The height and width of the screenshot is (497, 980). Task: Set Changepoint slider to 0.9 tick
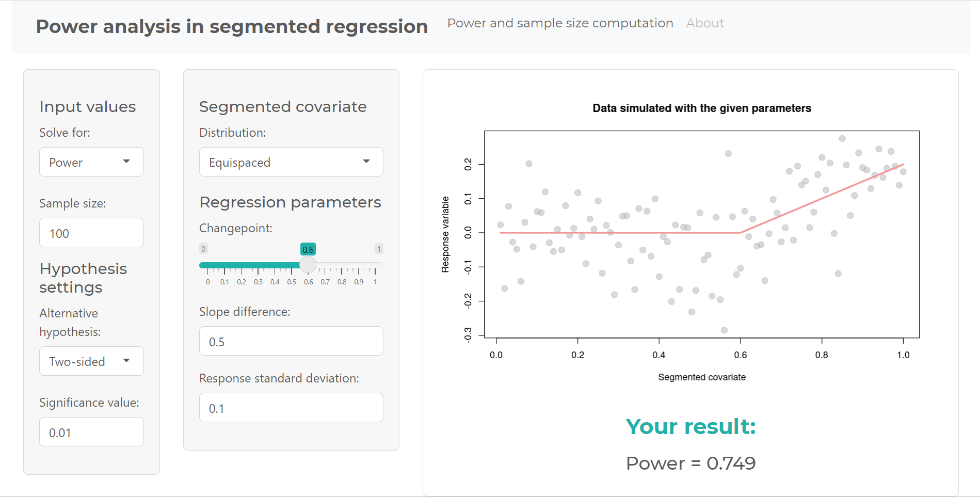coord(359,265)
